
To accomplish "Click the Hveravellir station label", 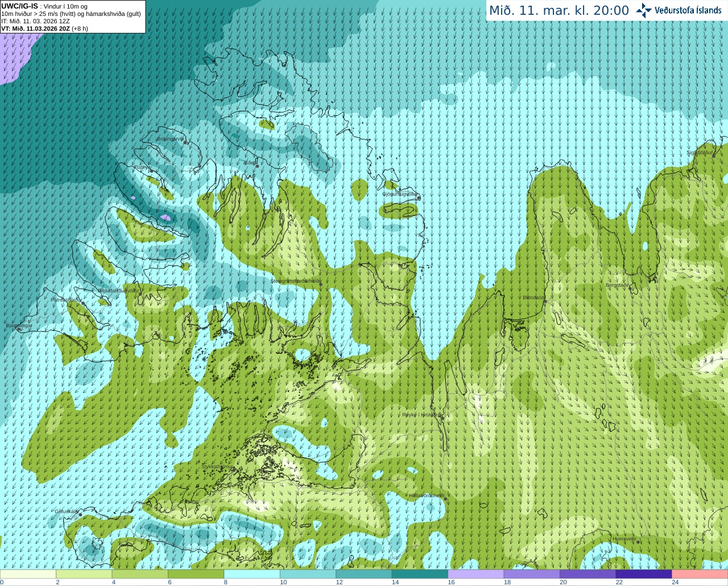I will coord(625,538).
